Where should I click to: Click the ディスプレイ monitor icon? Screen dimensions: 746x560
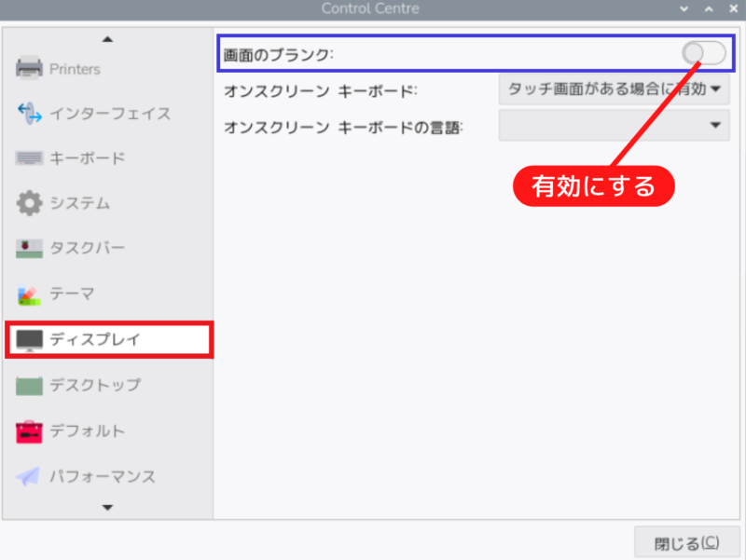30,339
